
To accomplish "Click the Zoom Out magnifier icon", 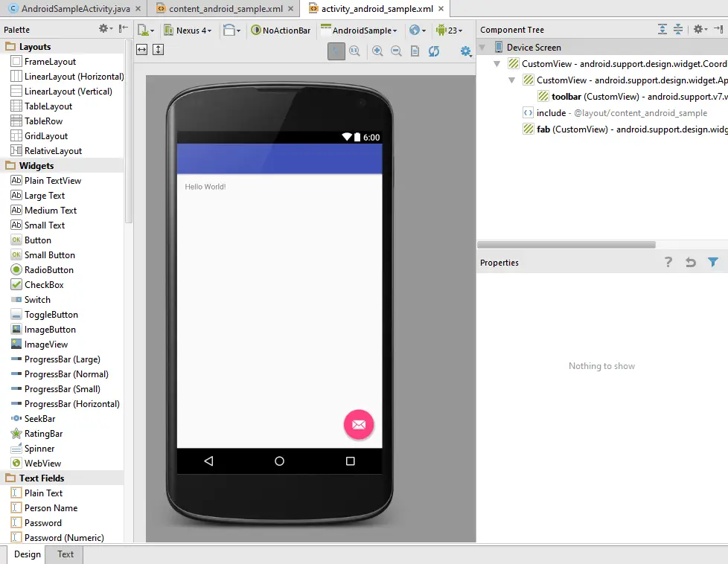I will pos(396,51).
